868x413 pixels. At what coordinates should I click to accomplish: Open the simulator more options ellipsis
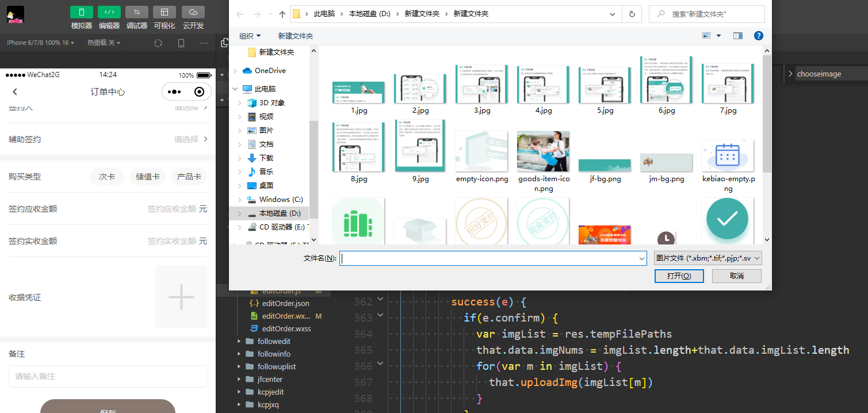click(204, 43)
